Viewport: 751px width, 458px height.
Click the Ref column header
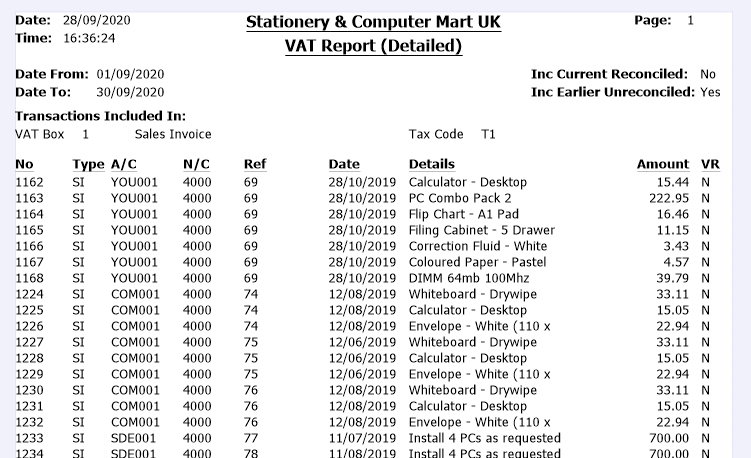(255, 164)
